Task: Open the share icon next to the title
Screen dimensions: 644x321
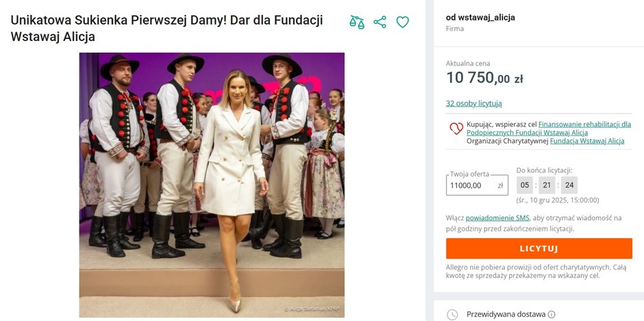Action: pyautogui.click(x=380, y=22)
